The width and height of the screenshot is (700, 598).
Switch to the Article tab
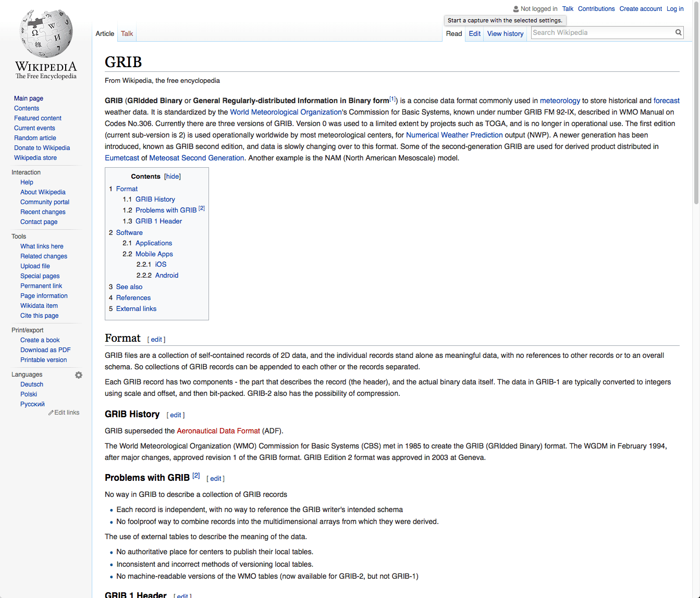[105, 33]
